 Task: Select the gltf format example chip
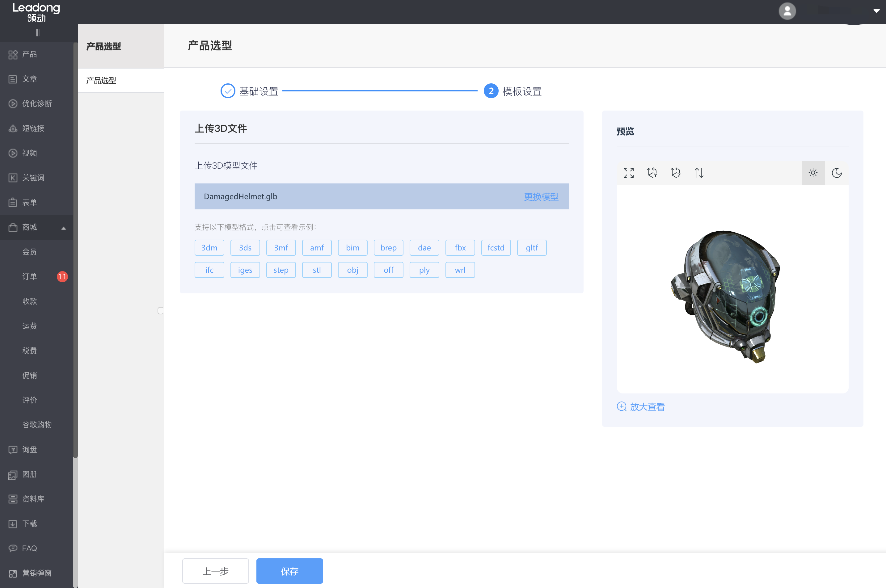tap(532, 247)
